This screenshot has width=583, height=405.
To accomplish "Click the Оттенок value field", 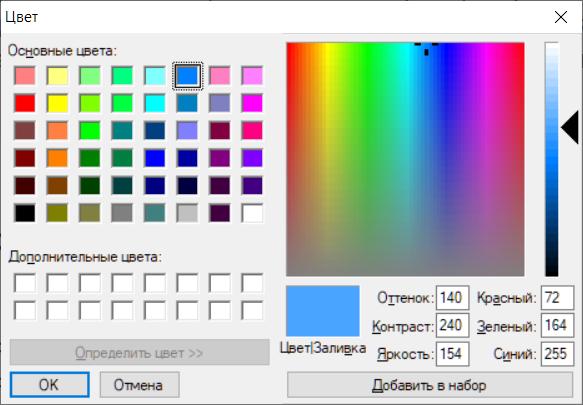I will [452, 298].
